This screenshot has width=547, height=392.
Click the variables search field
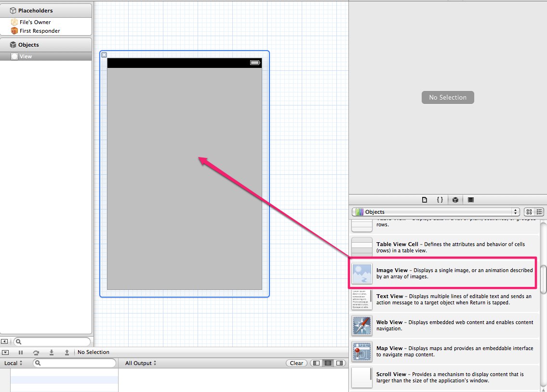(74, 363)
